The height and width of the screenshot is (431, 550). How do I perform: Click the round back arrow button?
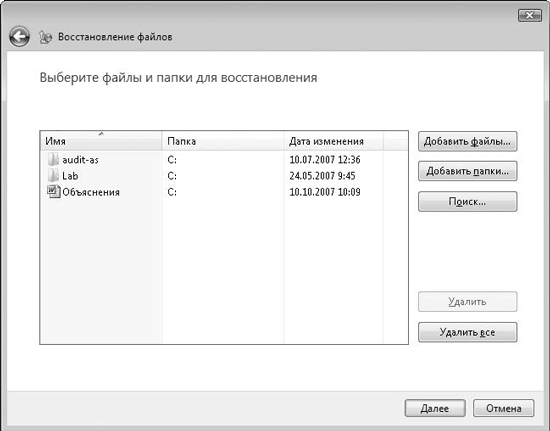tap(19, 36)
